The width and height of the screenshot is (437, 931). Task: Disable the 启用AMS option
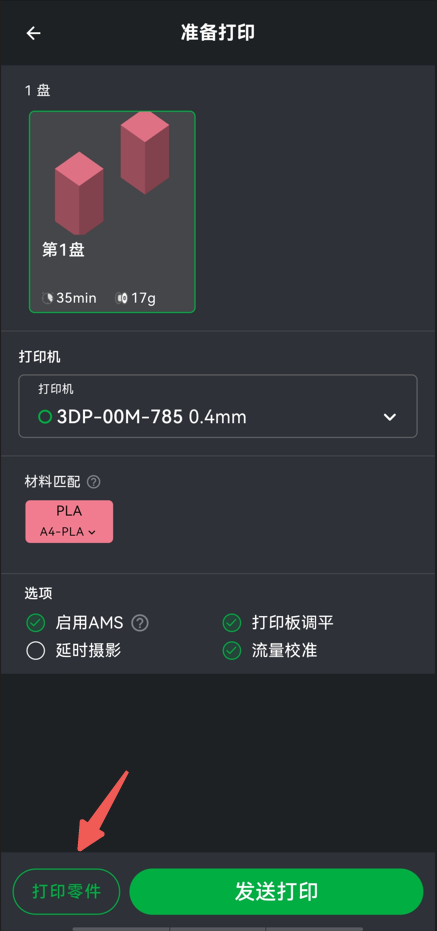click(36, 623)
